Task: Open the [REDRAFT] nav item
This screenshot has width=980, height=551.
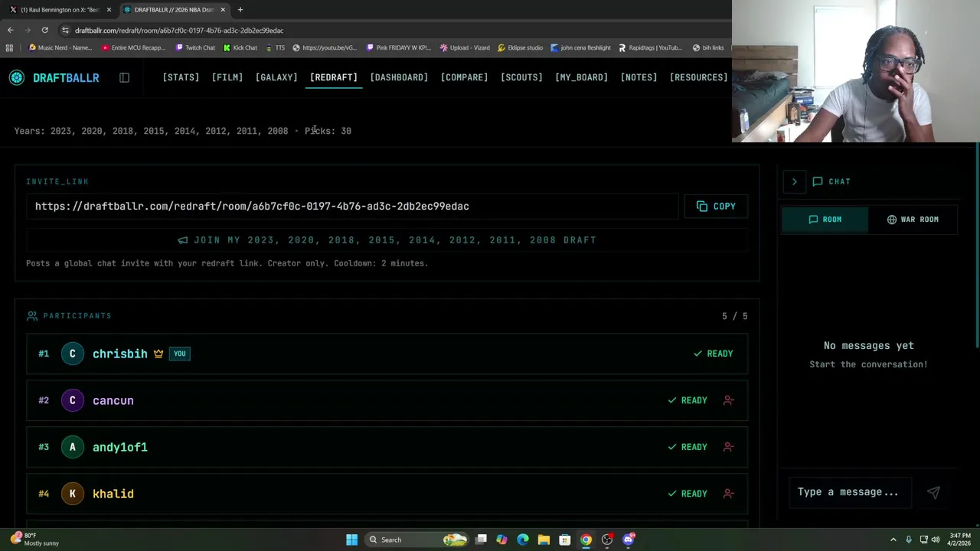Action: click(334, 77)
